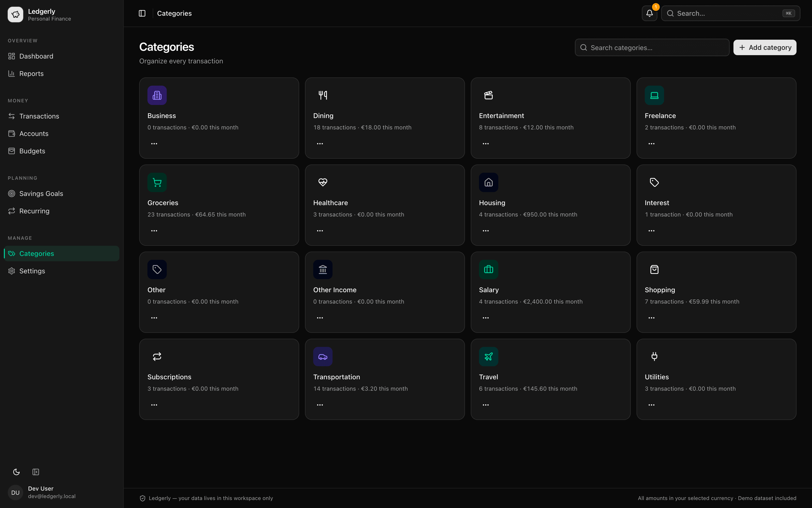Open the Travel card three-dot menu
The width and height of the screenshot is (812, 508).
486,405
